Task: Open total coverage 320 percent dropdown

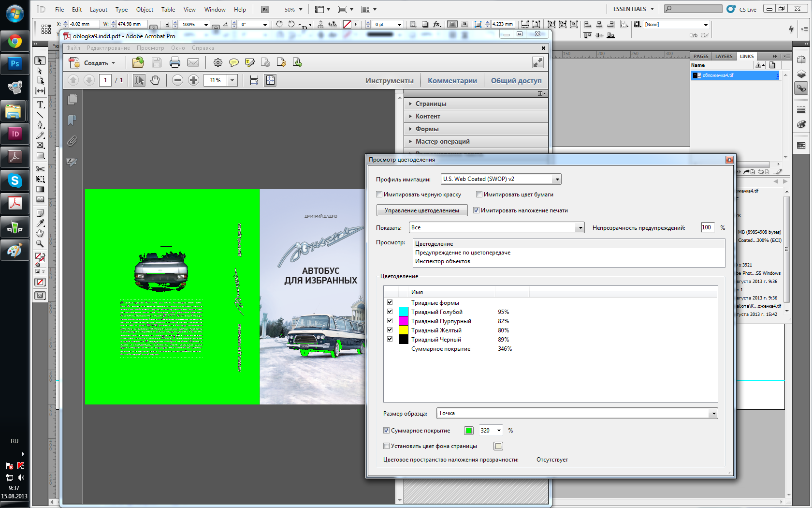Action: click(499, 431)
